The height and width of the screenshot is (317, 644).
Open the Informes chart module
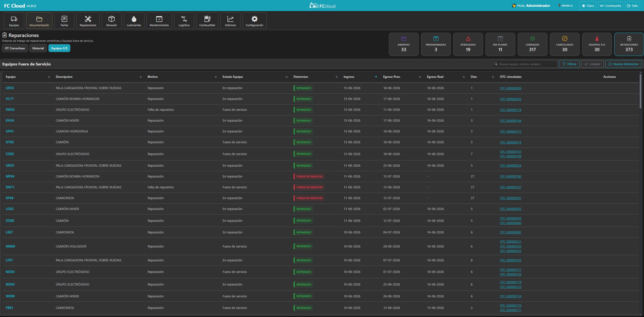coord(230,21)
